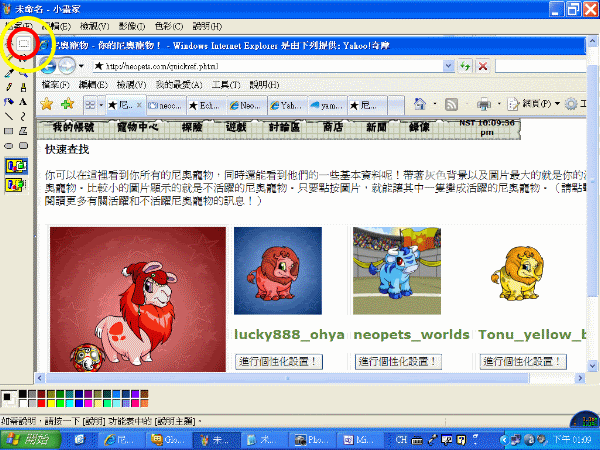Click the back-history dropdown arrow beside forward button
600x450 pixels.
[81, 66]
